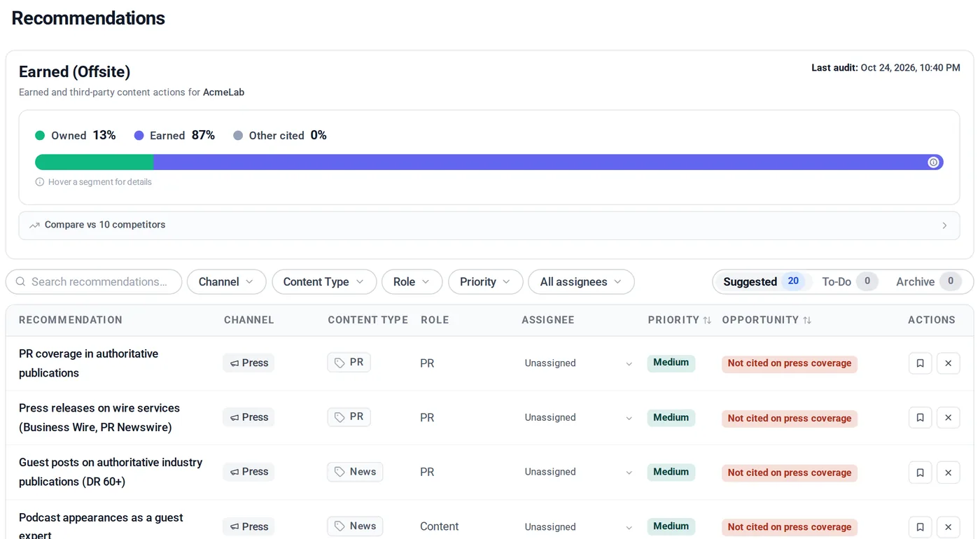This screenshot has height=539, width=980.
Task: Click the gray Other cited legend dot
Action: 238,136
